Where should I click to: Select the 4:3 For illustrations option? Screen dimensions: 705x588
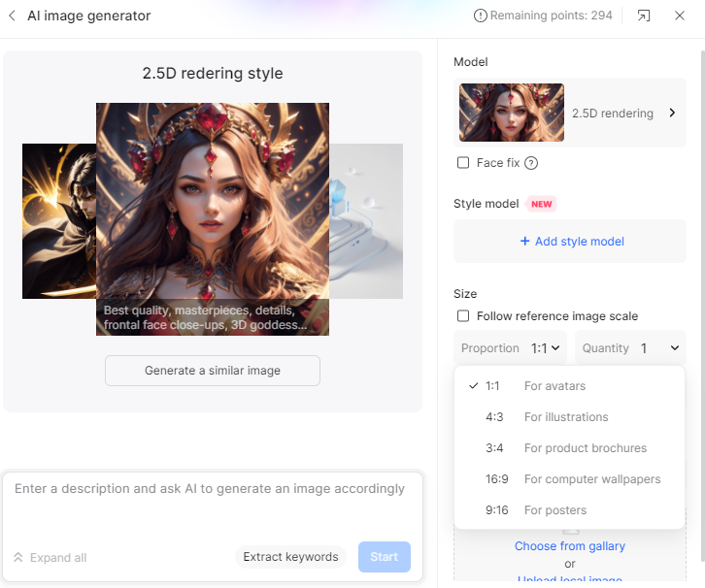tap(569, 417)
